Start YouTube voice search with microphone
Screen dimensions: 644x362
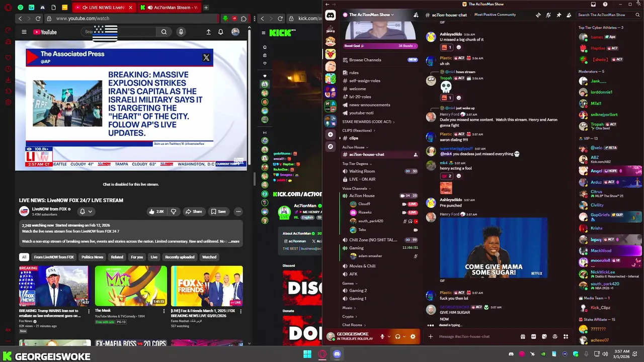pyautogui.click(x=181, y=32)
